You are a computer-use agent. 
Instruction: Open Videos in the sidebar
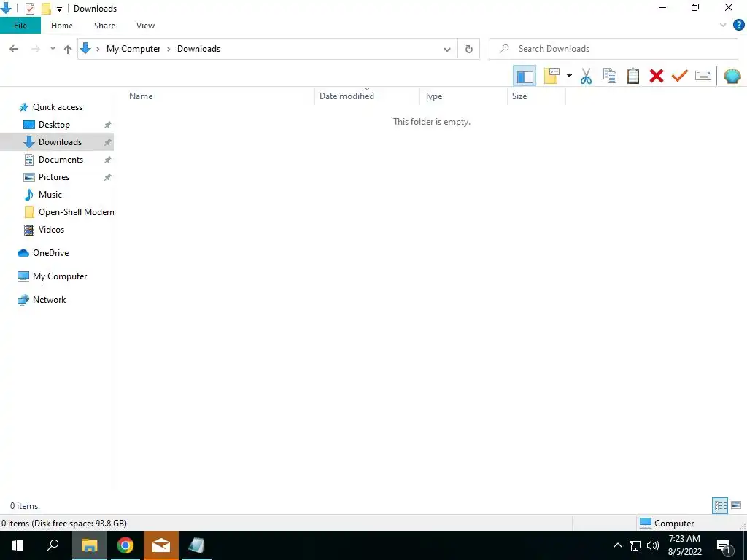[51, 230]
